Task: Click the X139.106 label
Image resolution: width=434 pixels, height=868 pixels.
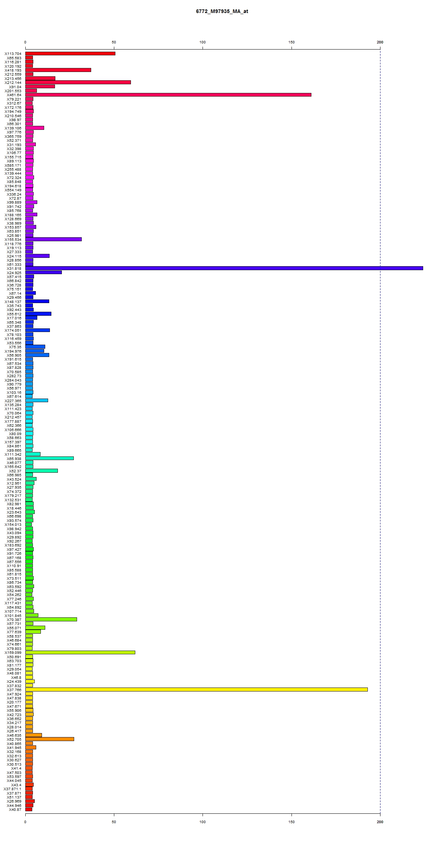Action: click(13, 128)
